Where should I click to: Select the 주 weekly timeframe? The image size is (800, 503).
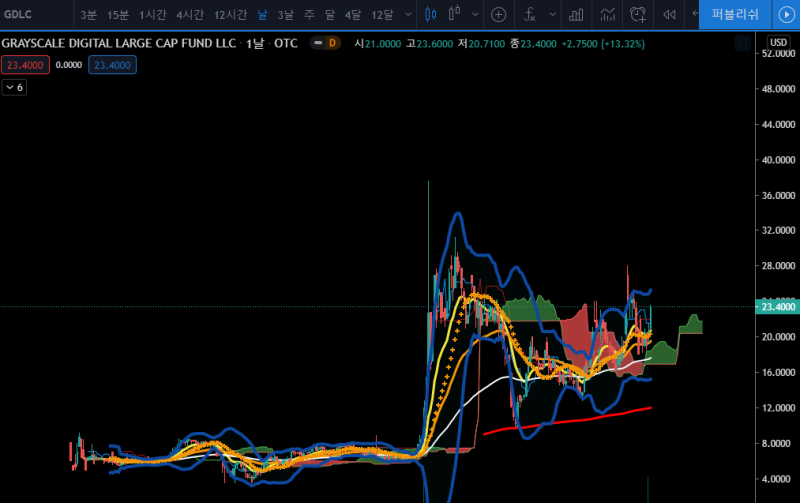[x=309, y=15]
